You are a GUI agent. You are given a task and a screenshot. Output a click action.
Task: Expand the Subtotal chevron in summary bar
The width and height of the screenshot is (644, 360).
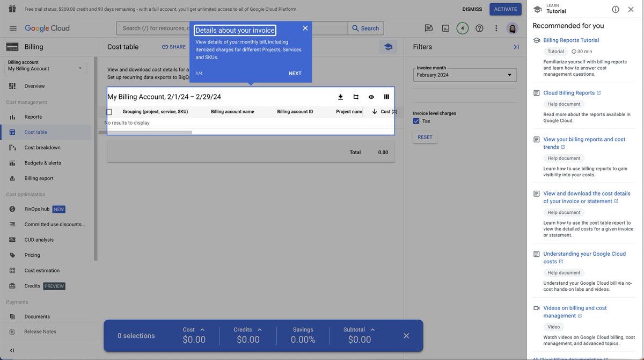click(x=372, y=329)
